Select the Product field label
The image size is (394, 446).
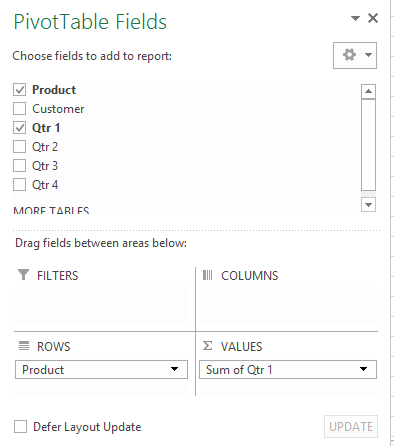tap(54, 90)
